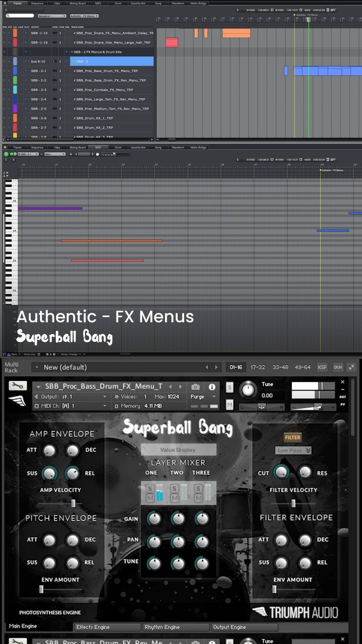Click the amp envelope DEC knob
This screenshot has width=362, height=644.
72,450
